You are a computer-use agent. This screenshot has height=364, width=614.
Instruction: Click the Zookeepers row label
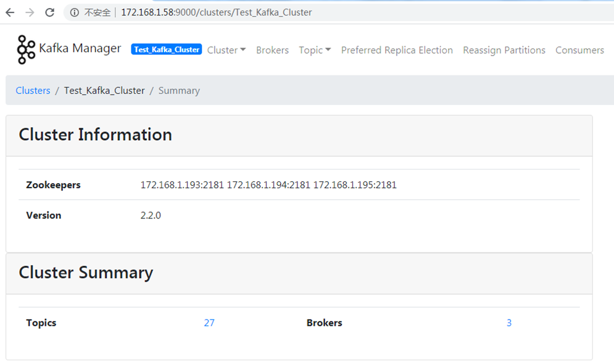point(53,184)
